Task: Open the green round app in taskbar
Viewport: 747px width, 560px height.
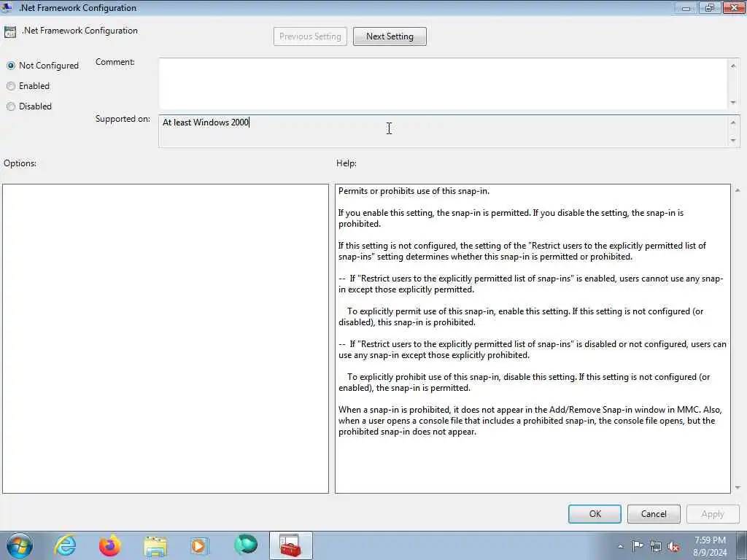Action: pyautogui.click(x=246, y=545)
